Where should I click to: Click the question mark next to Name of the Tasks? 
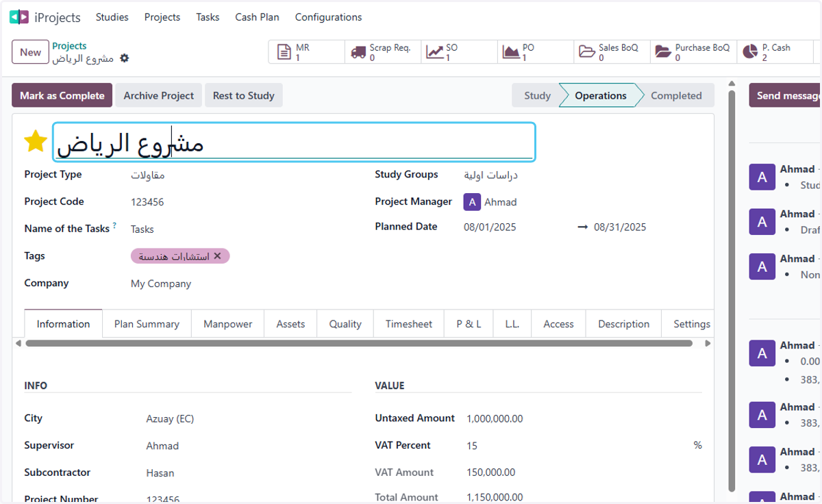click(x=114, y=225)
